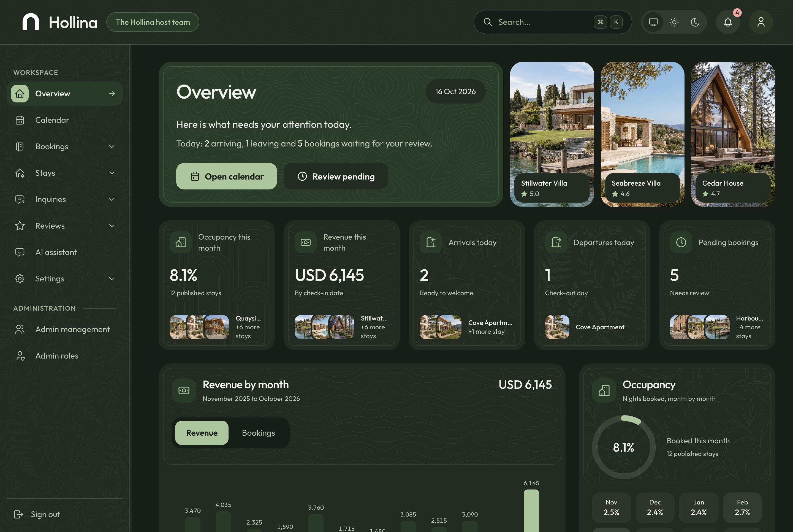Focus the Search input field

click(x=553, y=22)
